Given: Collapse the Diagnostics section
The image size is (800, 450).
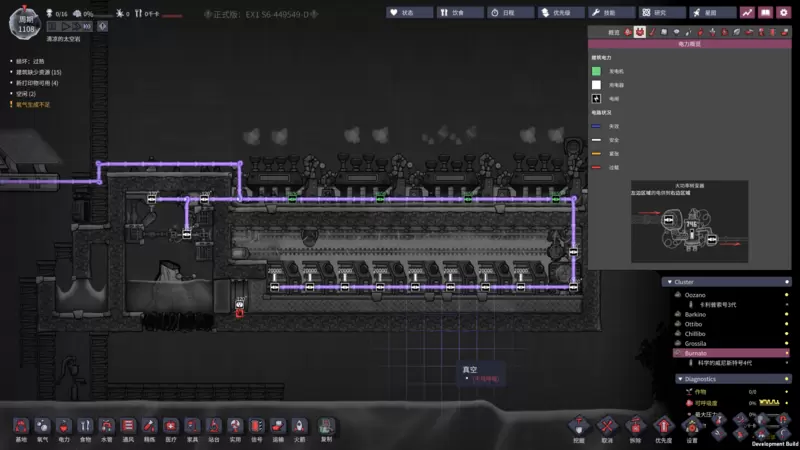Looking at the screenshot, I should [x=732, y=379].
